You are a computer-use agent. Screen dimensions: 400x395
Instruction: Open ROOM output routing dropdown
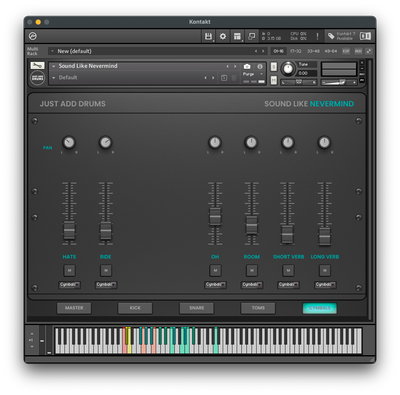point(252,284)
